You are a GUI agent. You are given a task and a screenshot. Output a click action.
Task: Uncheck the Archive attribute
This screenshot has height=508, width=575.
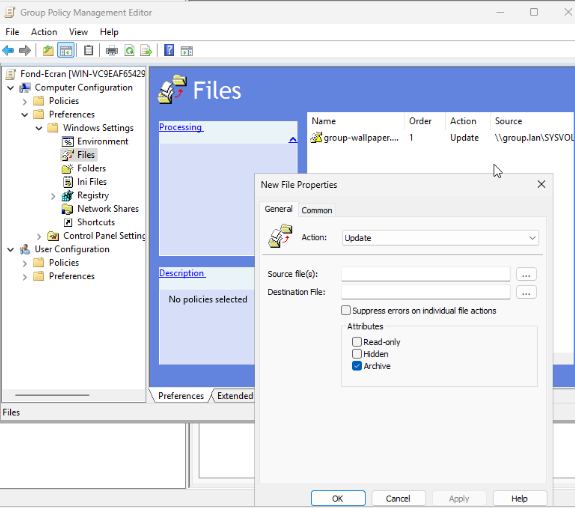pos(357,366)
